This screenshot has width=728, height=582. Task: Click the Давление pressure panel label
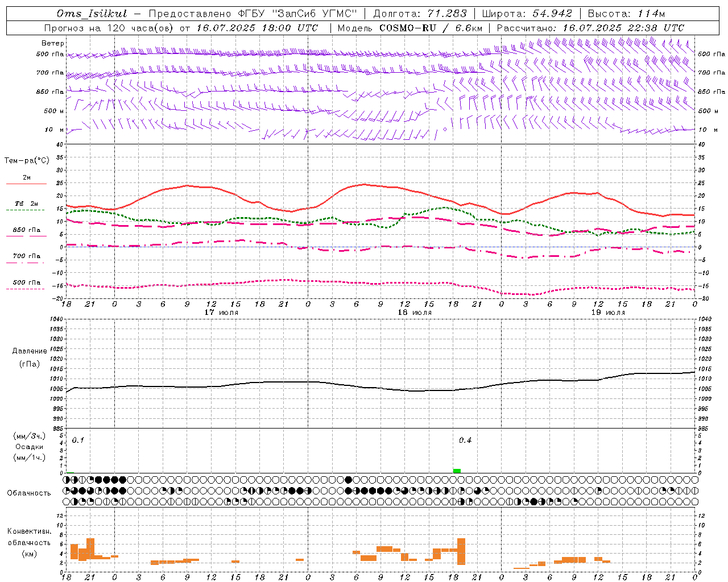[30, 351]
